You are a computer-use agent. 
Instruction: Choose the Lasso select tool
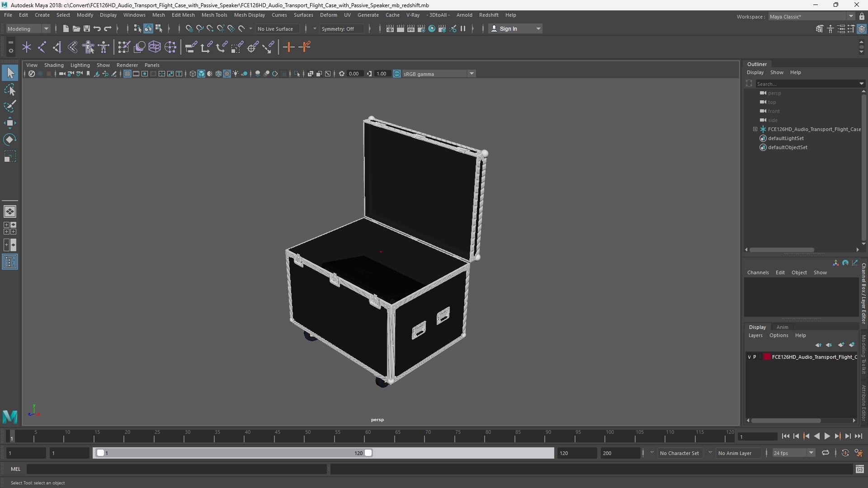pyautogui.click(x=10, y=89)
